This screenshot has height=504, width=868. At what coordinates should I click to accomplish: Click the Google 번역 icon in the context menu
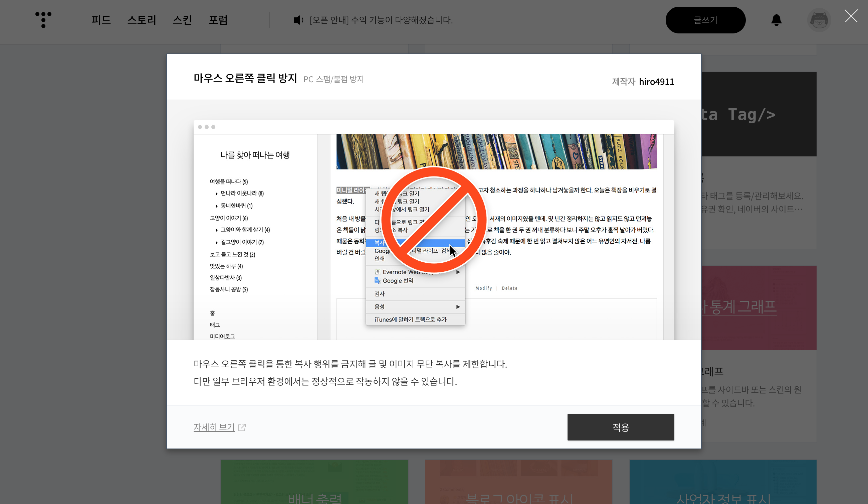click(x=378, y=281)
